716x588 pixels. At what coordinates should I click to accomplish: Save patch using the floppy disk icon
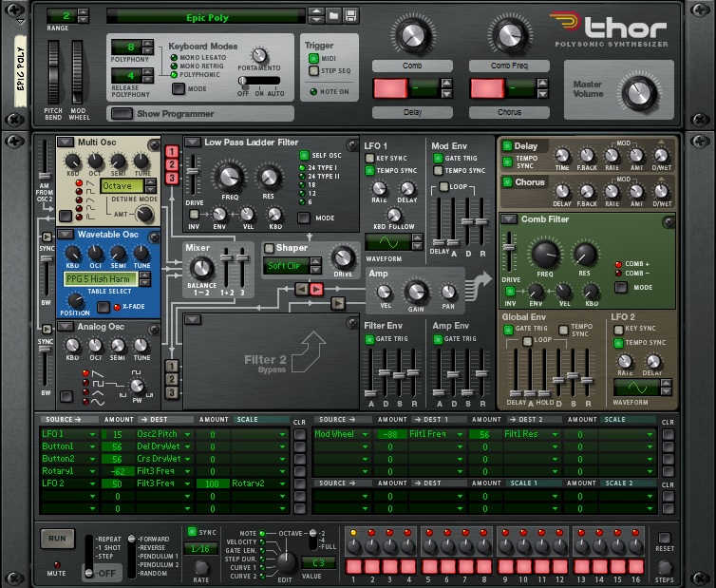click(x=350, y=16)
